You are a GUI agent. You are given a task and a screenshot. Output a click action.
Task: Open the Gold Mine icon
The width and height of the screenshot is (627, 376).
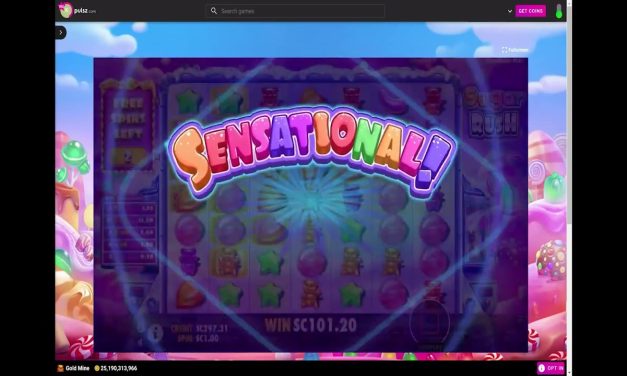point(60,368)
